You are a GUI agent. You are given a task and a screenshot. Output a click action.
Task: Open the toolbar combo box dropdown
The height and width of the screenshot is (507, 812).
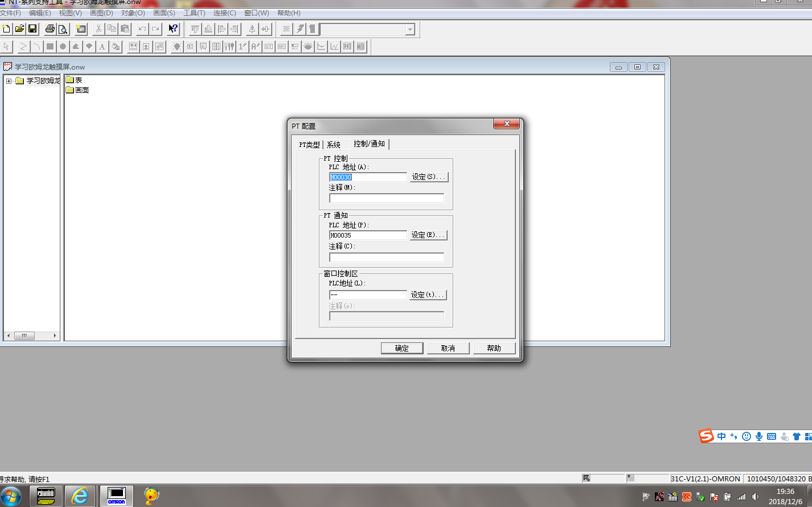410,30
